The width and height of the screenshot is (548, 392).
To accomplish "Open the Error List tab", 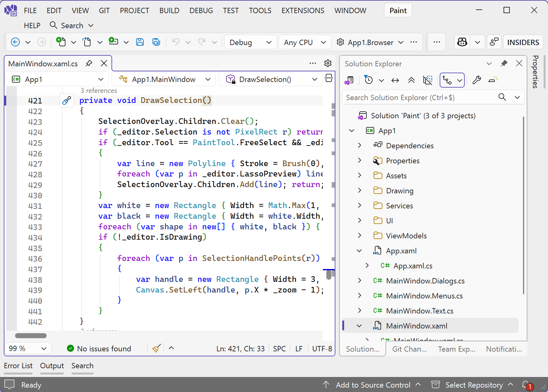I will [x=18, y=366].
